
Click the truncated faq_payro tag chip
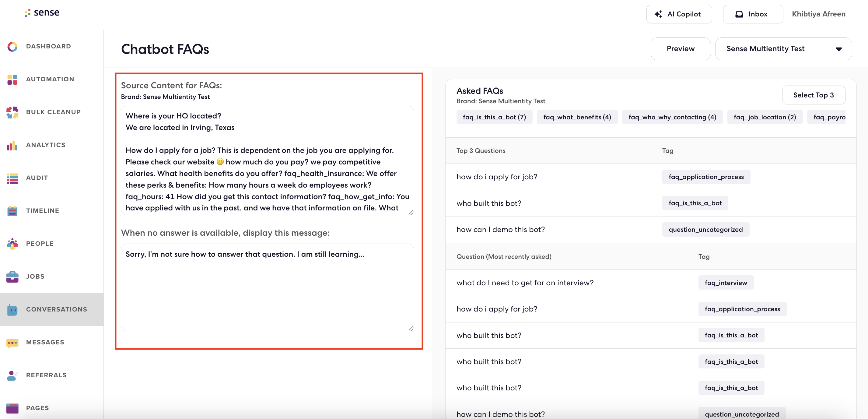tap(827, 117)
